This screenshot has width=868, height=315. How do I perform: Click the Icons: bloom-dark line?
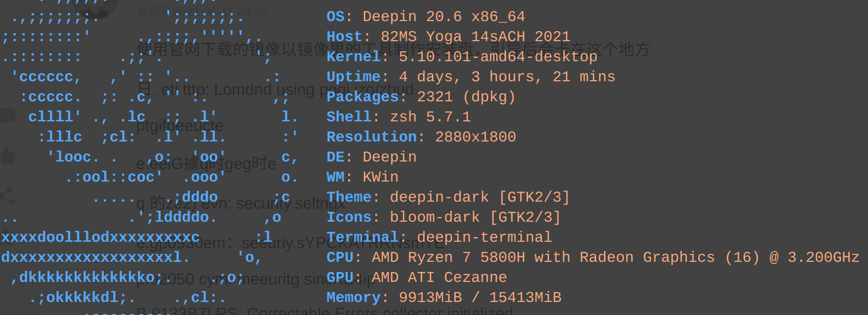[x=444, y=217]
